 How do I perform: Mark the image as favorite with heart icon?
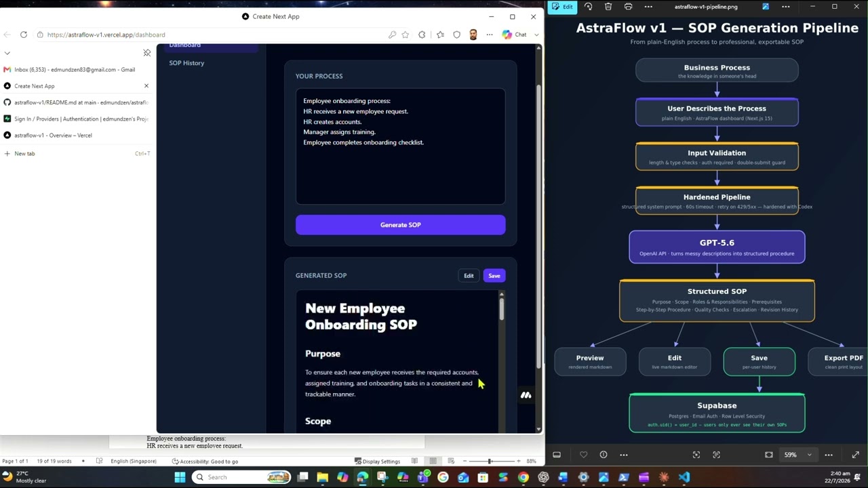pos(583,455)
